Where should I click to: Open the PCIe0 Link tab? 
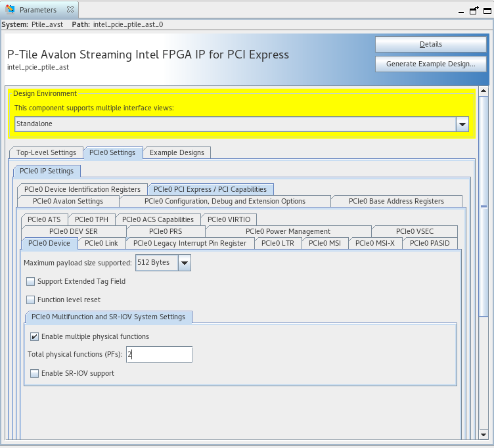point(101,244)
